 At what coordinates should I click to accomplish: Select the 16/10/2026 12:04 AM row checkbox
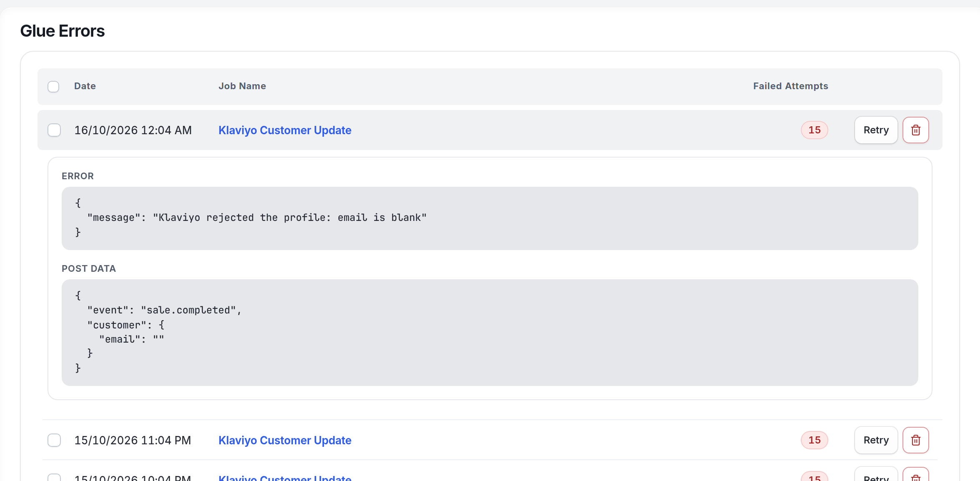(x=54, y=130)
